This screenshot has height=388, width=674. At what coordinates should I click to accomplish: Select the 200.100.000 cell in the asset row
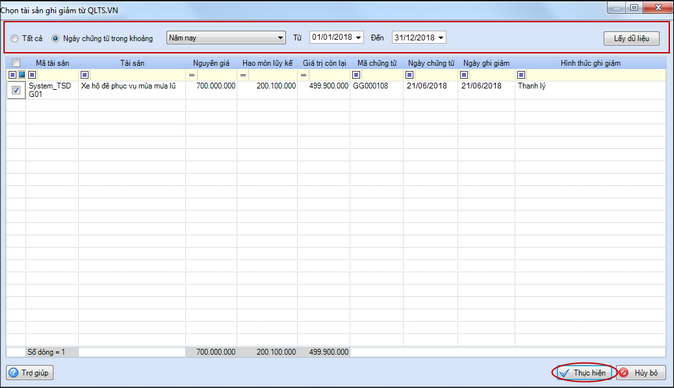(267, 90)
